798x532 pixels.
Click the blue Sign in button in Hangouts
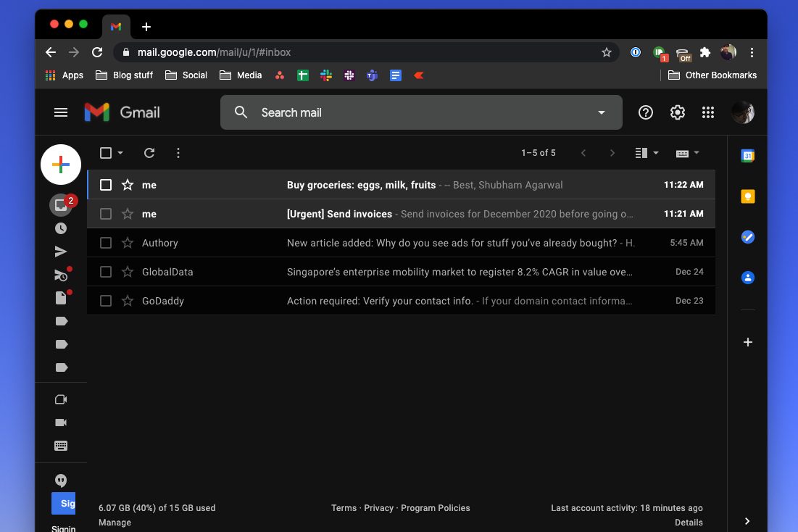(64, 504)
